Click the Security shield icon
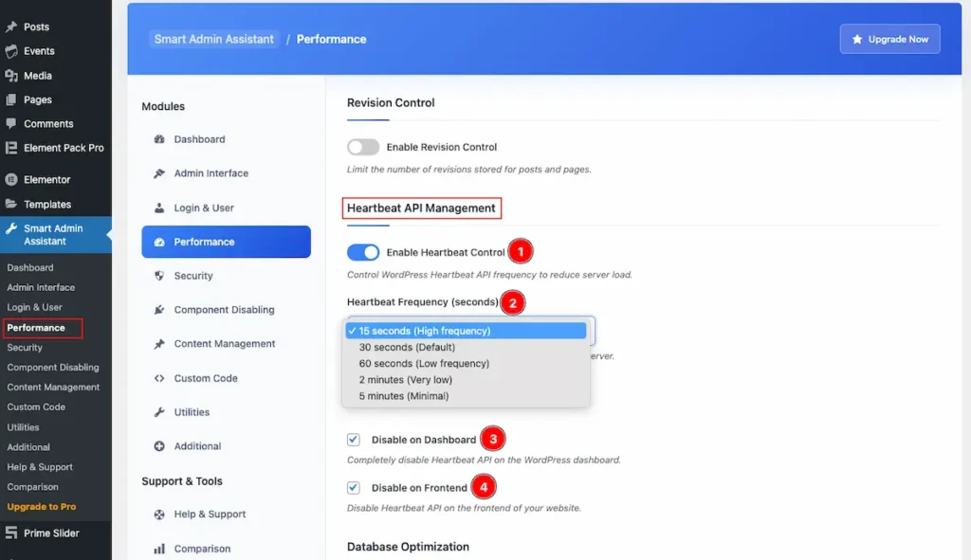Screen dimensions: 971x560 pos(159,276)
